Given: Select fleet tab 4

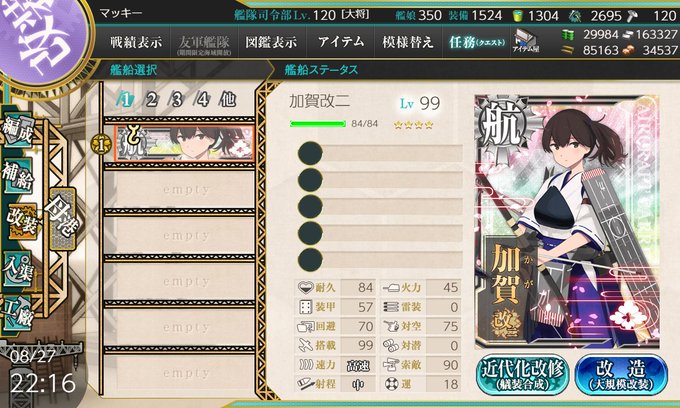Looking at the screenshot, I should 202,100.
